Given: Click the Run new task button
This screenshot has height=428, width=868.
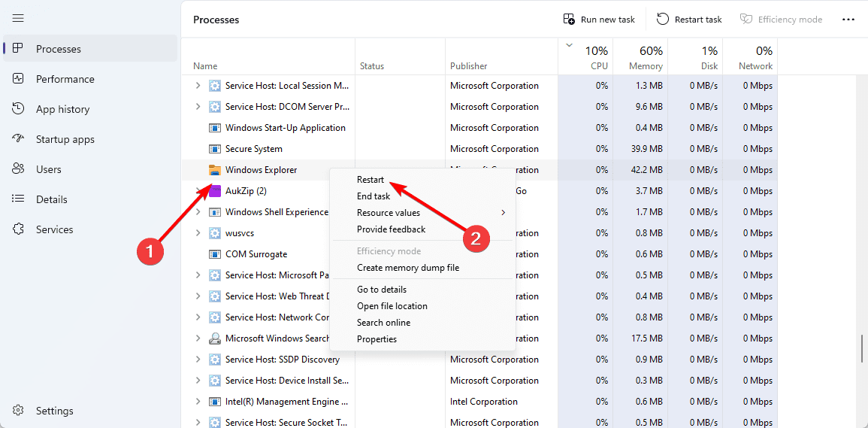Looking at the screenshot, I should [600, 20].
